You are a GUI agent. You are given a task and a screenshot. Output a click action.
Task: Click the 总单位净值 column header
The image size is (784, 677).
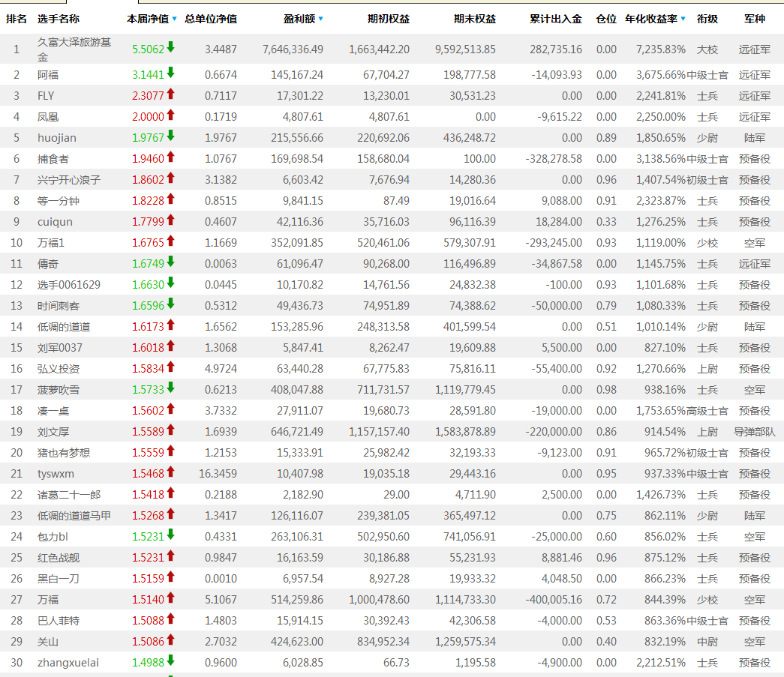(211, 19)
